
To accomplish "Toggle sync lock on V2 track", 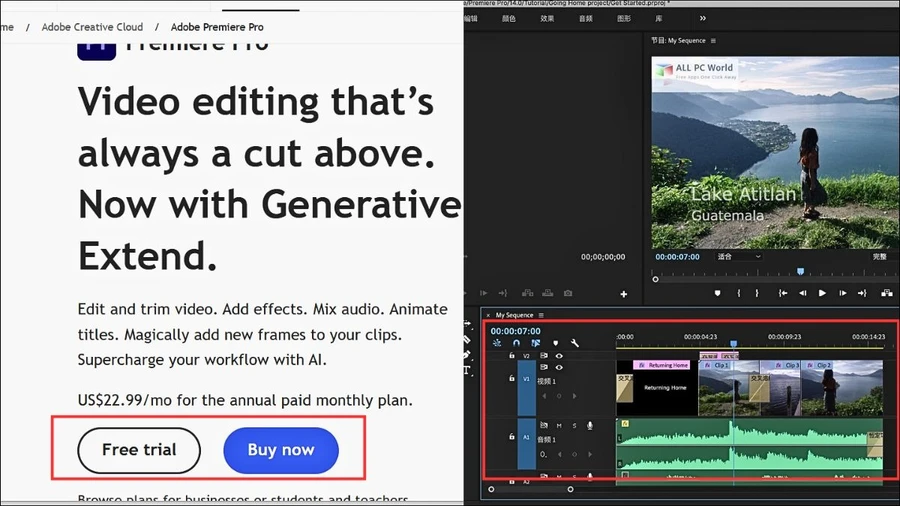I will pyautogui.click(x=544, y=356).
